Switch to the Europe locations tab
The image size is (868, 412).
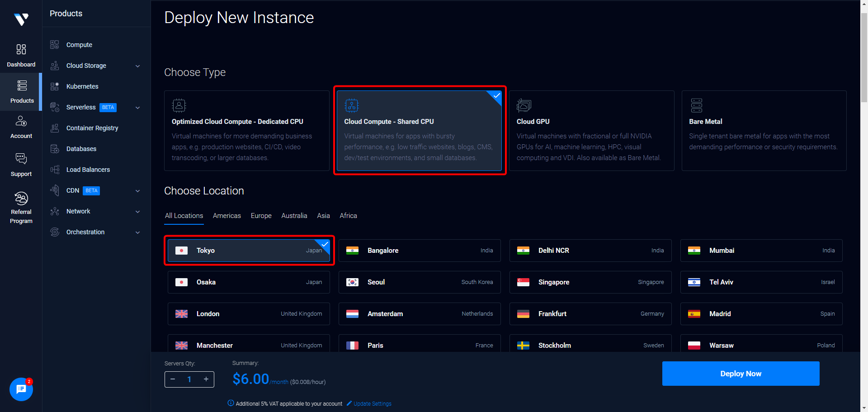coord(261,216)
